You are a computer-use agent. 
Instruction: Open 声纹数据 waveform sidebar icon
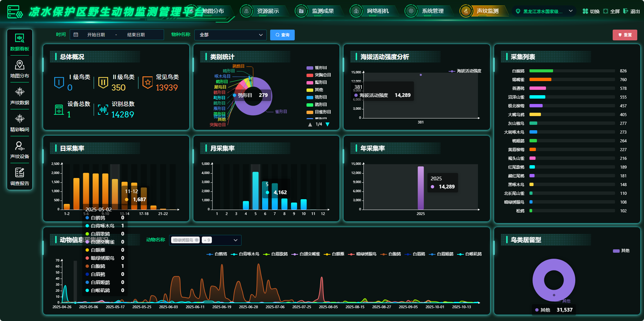click(20, 92)
